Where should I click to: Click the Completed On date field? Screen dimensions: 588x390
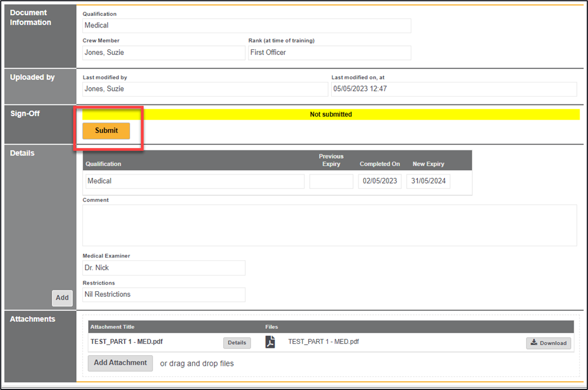point(380,181)
